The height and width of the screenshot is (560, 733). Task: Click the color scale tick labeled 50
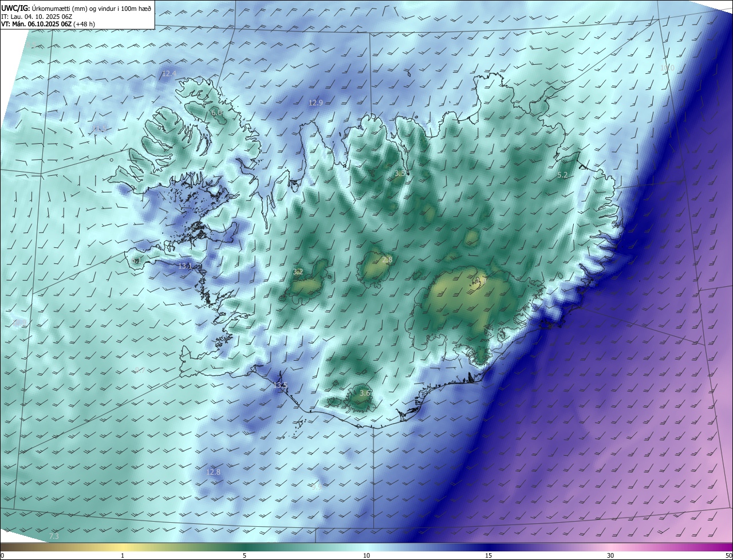tap(729, 555)
